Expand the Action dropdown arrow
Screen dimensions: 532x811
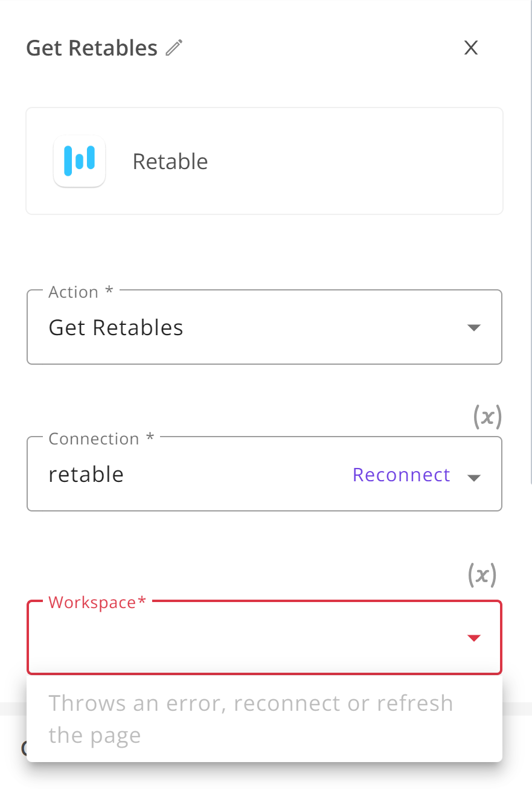pos(474,328)
